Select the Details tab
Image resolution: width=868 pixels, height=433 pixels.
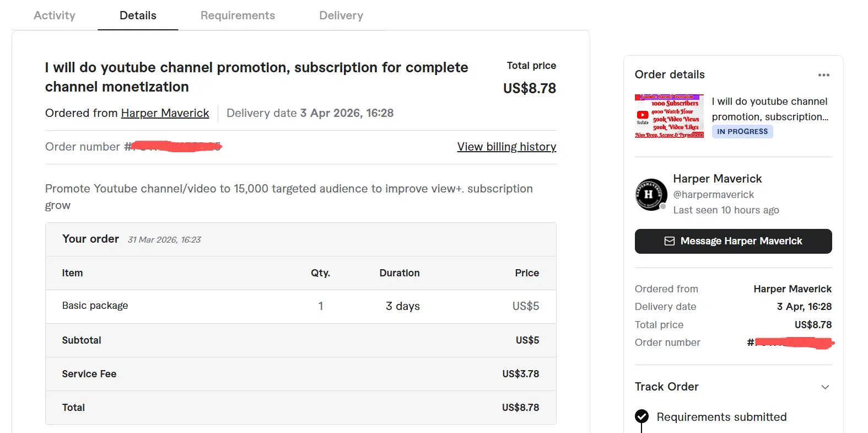(x=138, y=15)
